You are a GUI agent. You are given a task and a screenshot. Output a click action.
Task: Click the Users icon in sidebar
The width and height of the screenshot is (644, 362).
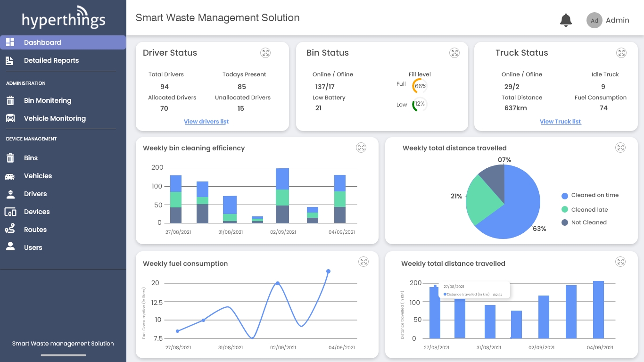(x=10, y=247)
